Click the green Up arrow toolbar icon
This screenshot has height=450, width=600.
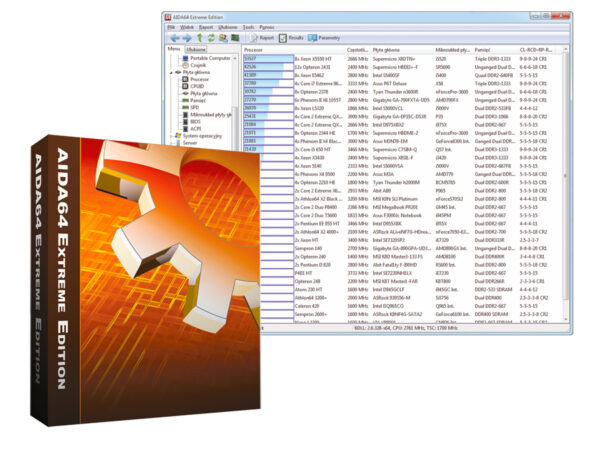197,37
